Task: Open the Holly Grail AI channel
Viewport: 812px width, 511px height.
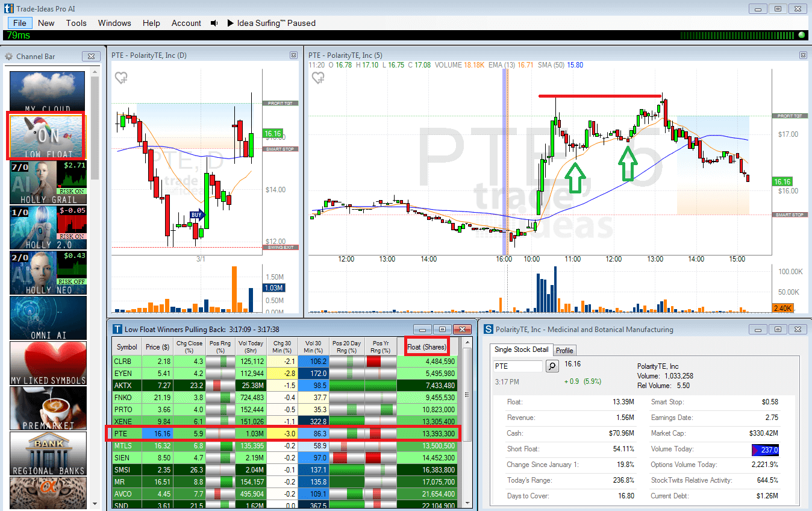Action: pyautogui.click(x=48, y=183)
